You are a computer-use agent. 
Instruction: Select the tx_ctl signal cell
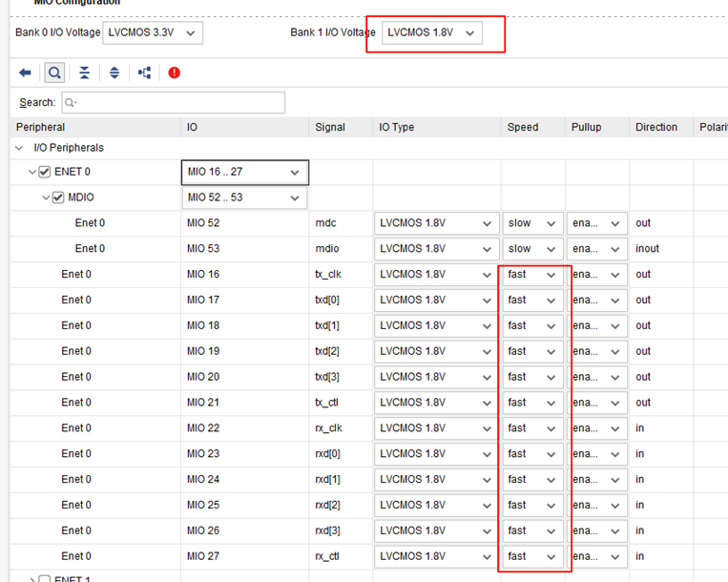click(x=341, y=403)
